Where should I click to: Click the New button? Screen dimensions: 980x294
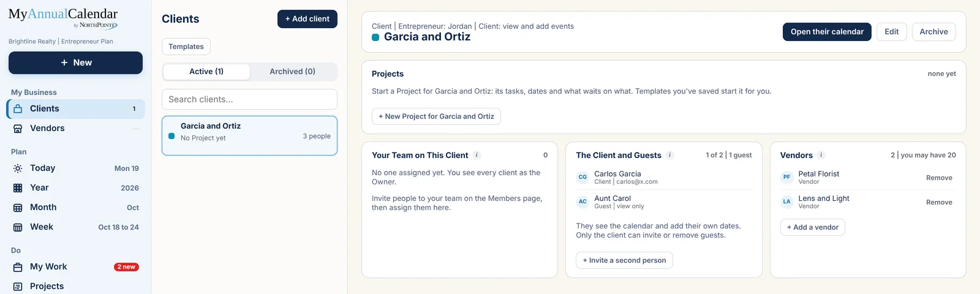75,63
